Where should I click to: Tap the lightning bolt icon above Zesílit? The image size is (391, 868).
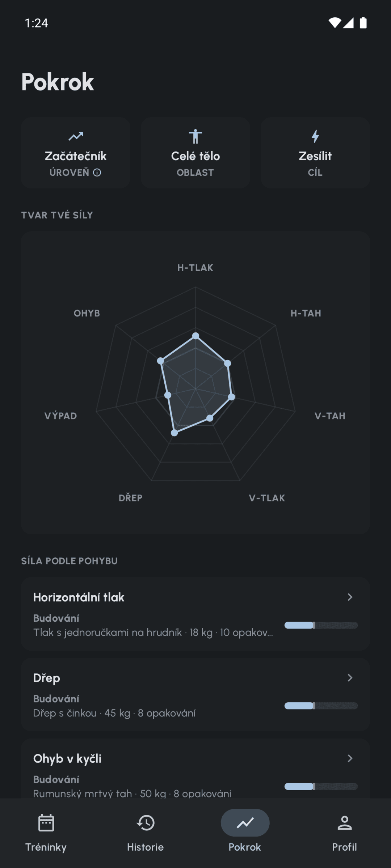coord(315,136)
